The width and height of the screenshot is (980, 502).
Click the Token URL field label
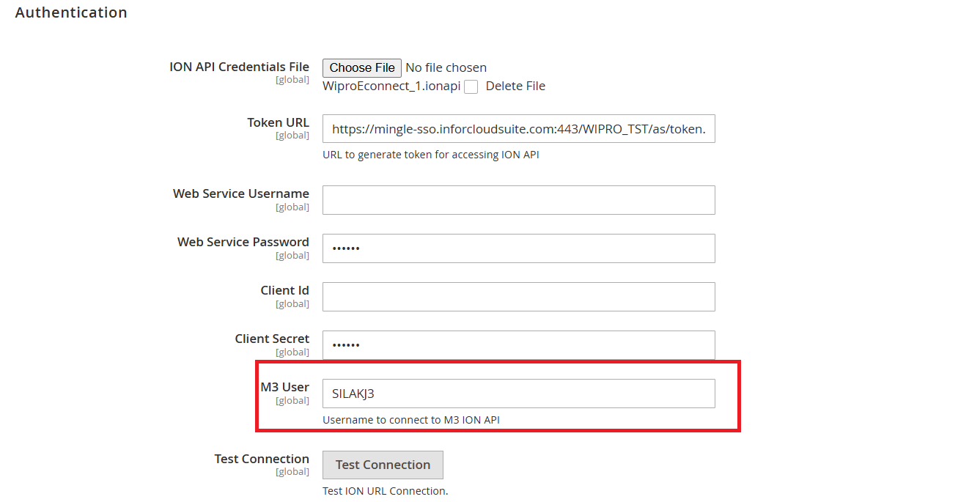[x=279, y=122]
